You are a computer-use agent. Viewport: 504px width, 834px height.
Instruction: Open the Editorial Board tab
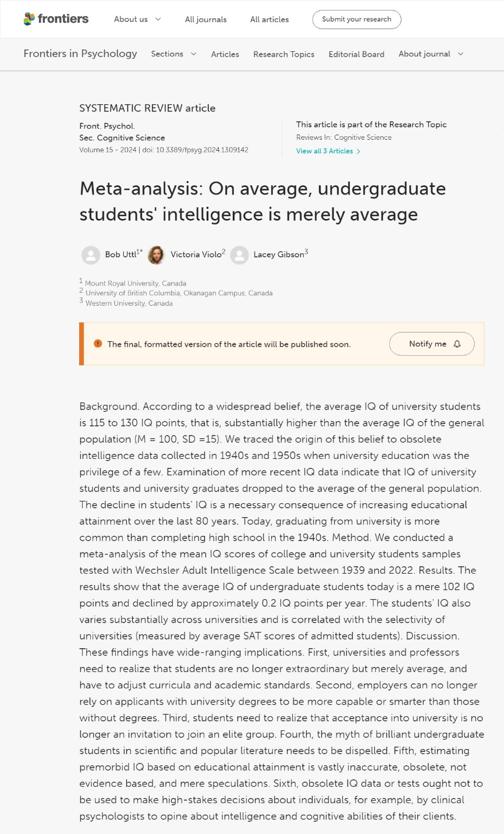pyautogui.click(x=356, y=54)
